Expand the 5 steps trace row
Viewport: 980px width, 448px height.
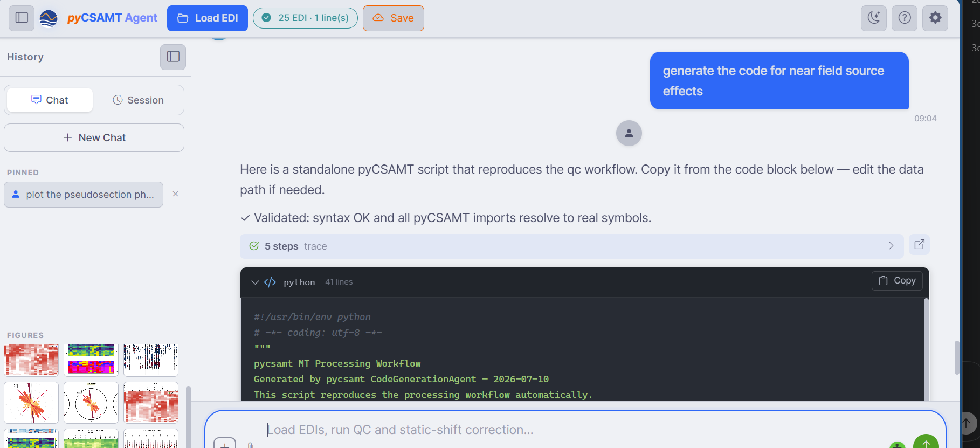tap(571, 246)
